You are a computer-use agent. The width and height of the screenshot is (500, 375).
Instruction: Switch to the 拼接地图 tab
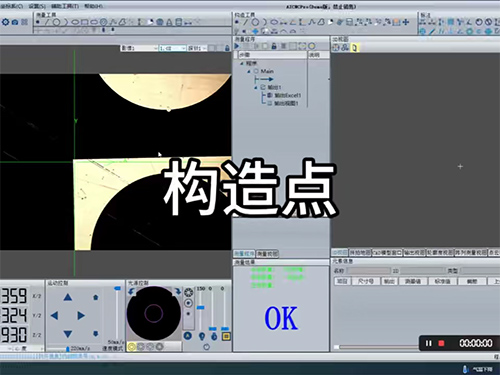pyautogui.click(x=360, y=253)
